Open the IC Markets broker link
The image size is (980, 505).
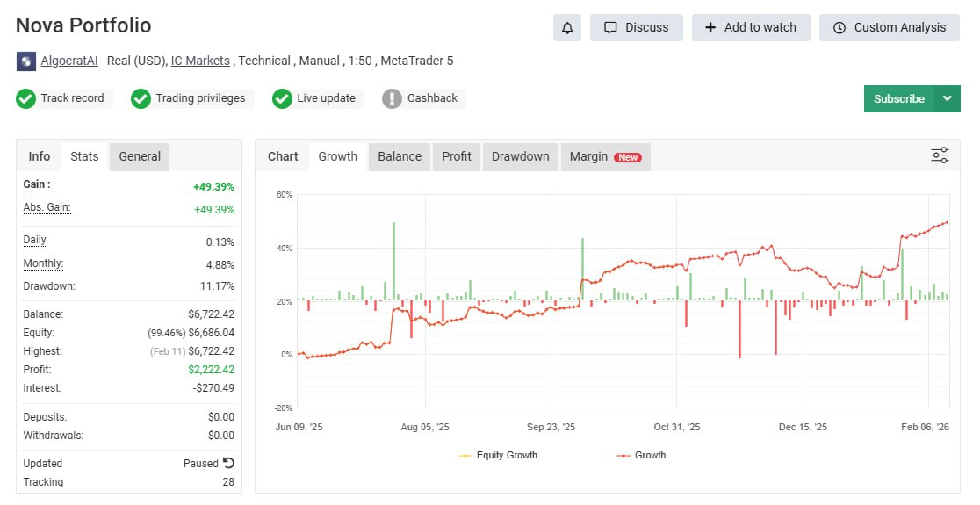(x=200, y=61)
